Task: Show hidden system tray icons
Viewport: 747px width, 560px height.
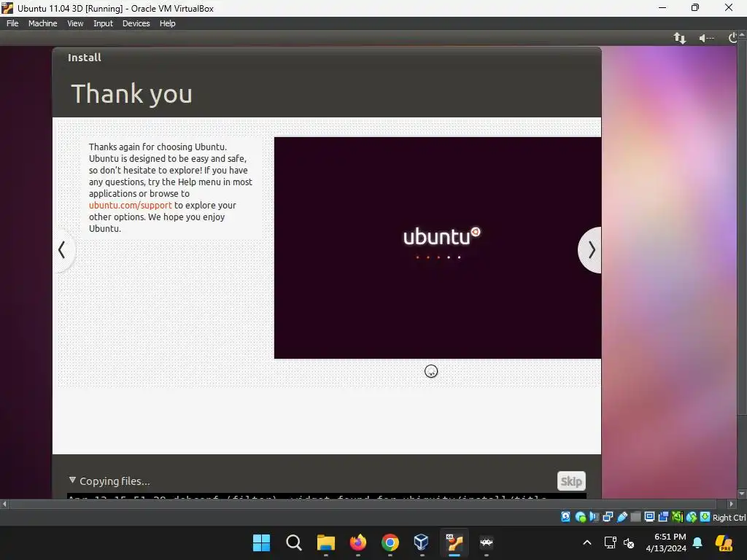Action: 587,542
